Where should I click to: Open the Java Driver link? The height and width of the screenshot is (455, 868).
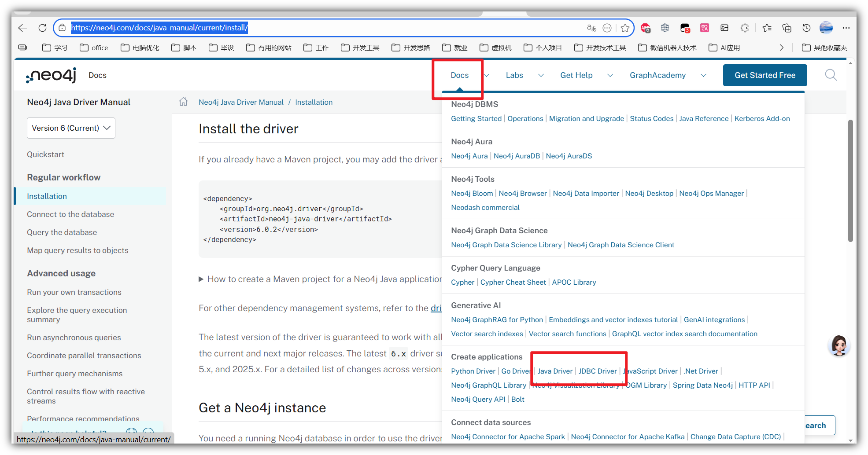pyautogui.click(x=555, y=371)
